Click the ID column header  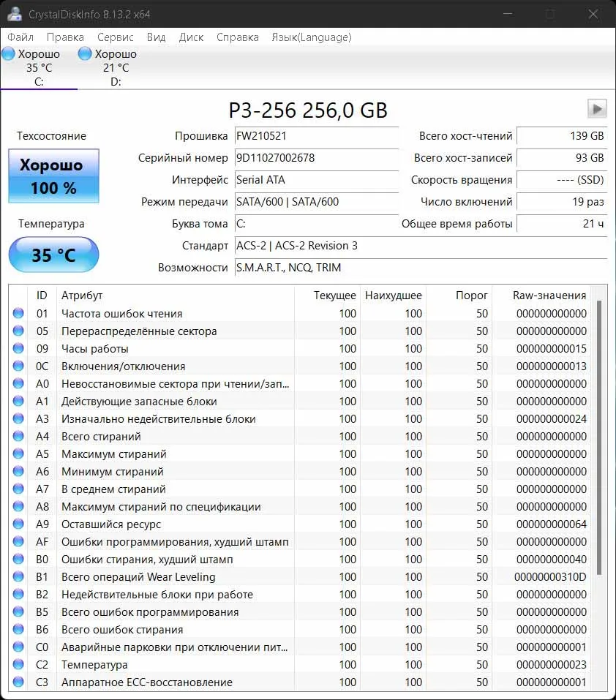(42, 296)
